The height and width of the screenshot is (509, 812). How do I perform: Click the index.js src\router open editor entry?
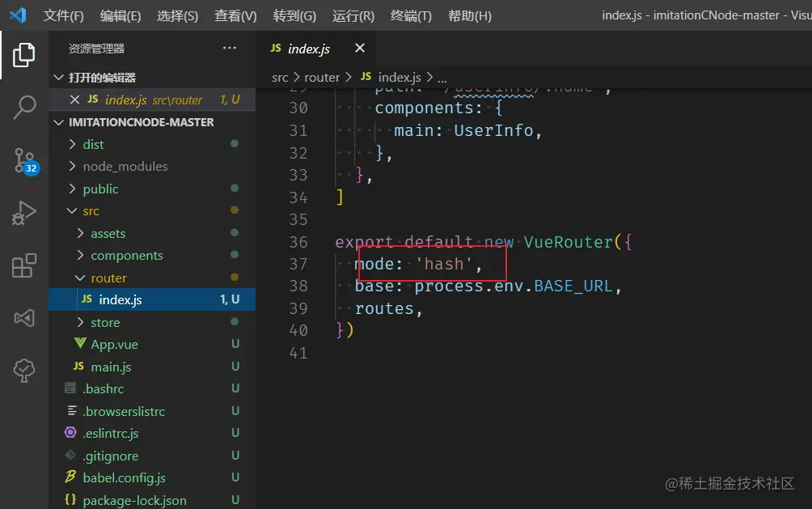point(152,100)
